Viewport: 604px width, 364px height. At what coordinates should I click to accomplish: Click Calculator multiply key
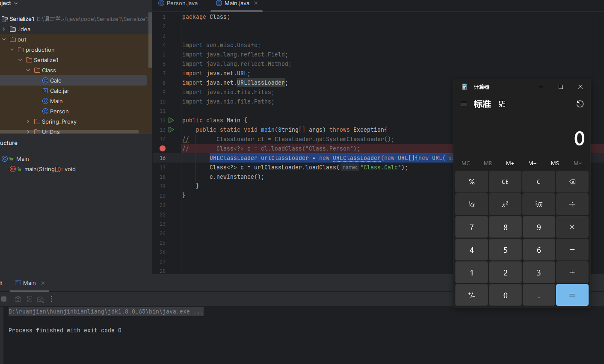[572, 227]
